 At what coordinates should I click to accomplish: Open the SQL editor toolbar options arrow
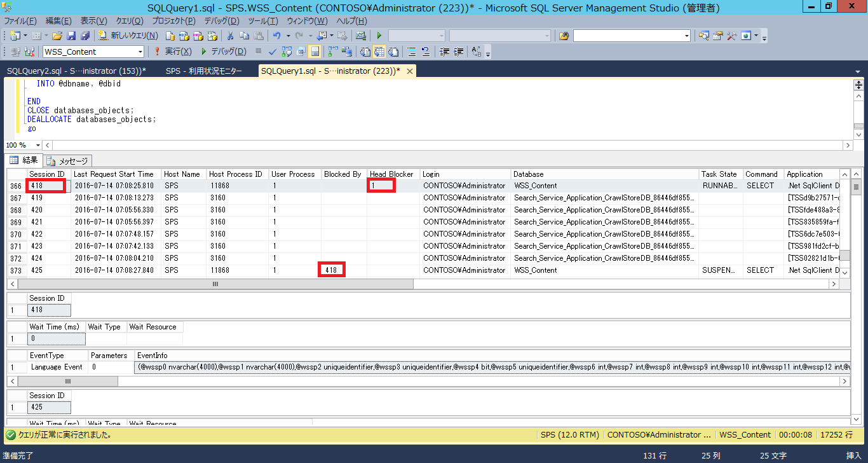[487, 55]
